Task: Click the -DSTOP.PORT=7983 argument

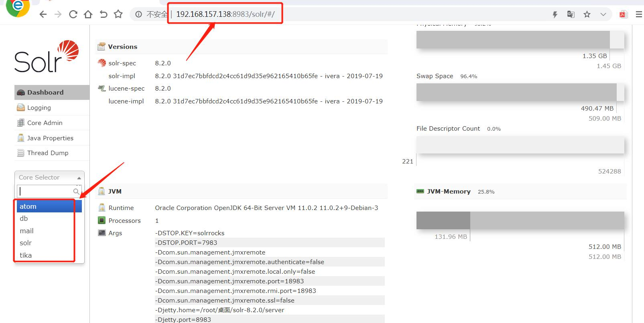Action: pyautogui.click(x=187, y=242)
